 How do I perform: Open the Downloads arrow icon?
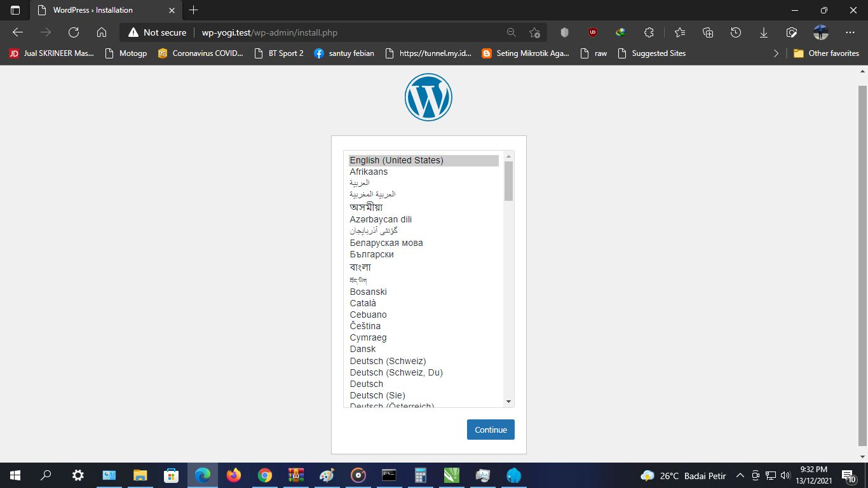point(764,32)
